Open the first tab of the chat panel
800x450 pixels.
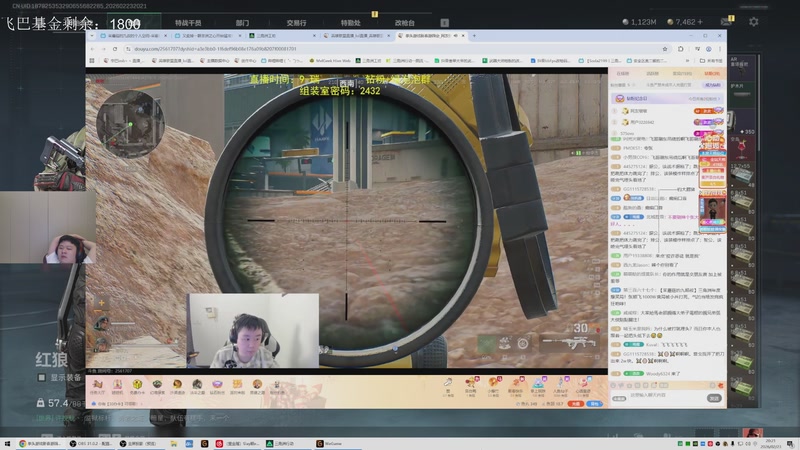coord(623,74)
